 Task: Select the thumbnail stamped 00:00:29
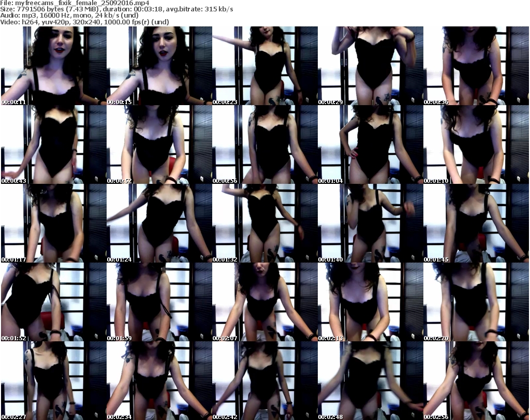click(371, 66)
